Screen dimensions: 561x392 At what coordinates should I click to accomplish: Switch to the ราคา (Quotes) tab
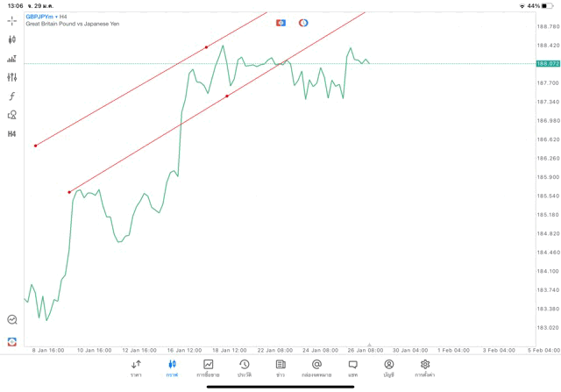click(x=136, y=368)
